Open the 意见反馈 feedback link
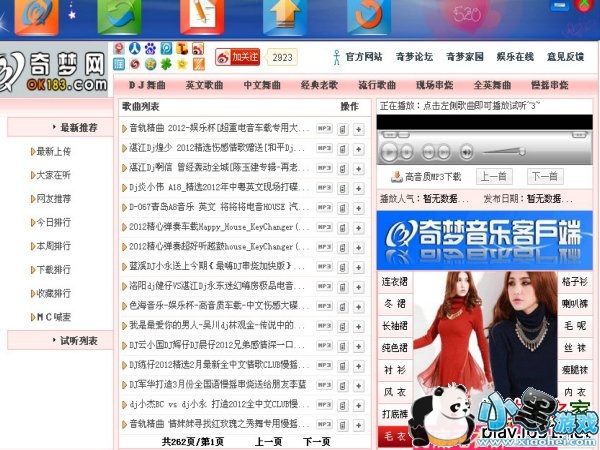This screenshot has height=450, width=600. point(566,57)
